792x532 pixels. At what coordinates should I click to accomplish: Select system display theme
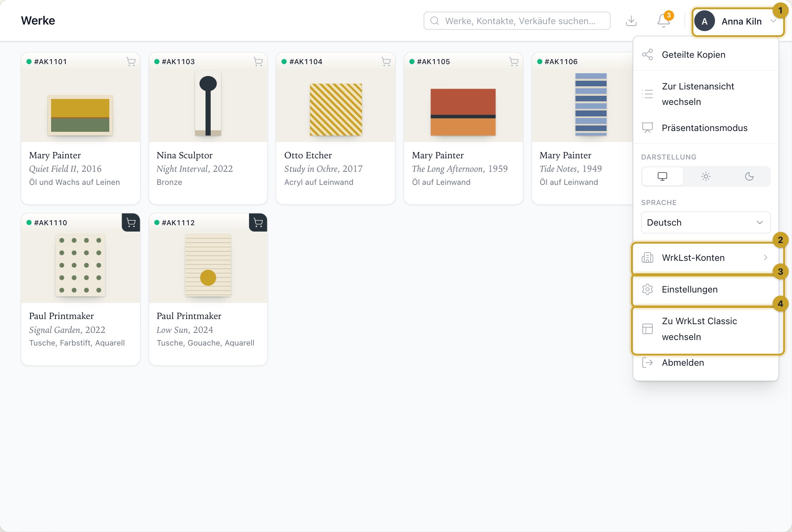[663, 177]
